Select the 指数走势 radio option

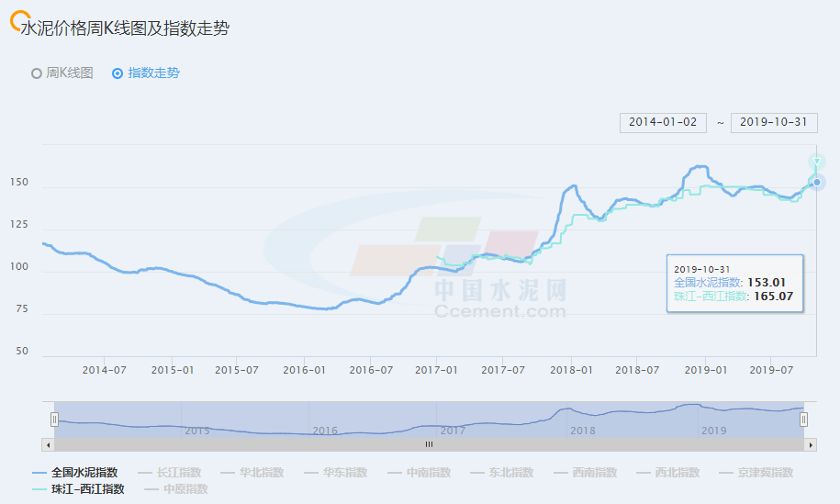[145, 73]
